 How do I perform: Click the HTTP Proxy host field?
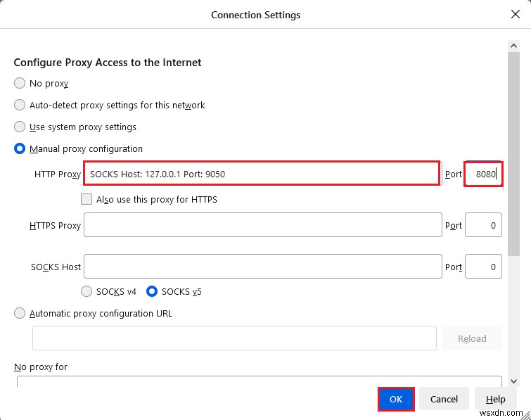262,174
